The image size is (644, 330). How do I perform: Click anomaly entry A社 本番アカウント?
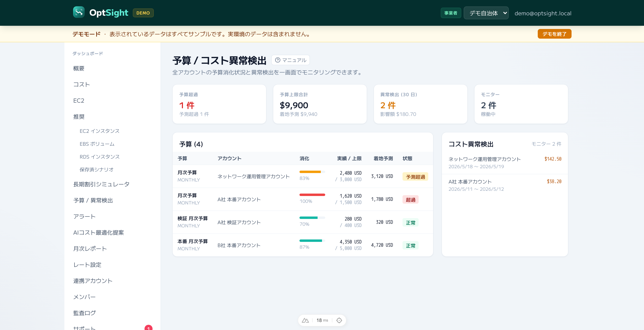coord(505,185)
